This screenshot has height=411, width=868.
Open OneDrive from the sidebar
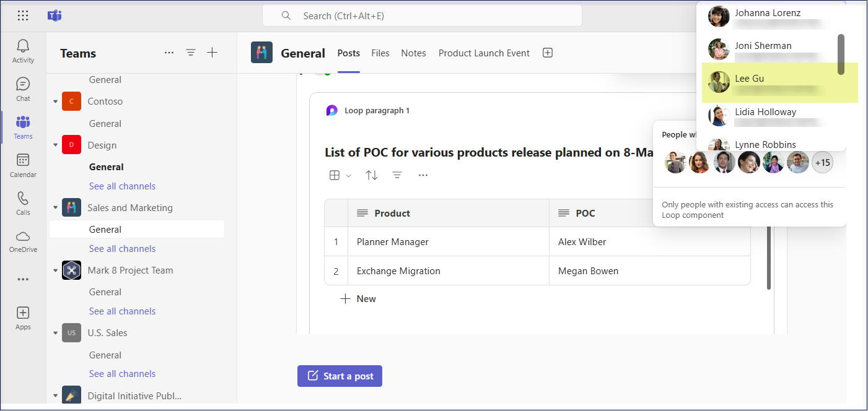coord(23,241)
